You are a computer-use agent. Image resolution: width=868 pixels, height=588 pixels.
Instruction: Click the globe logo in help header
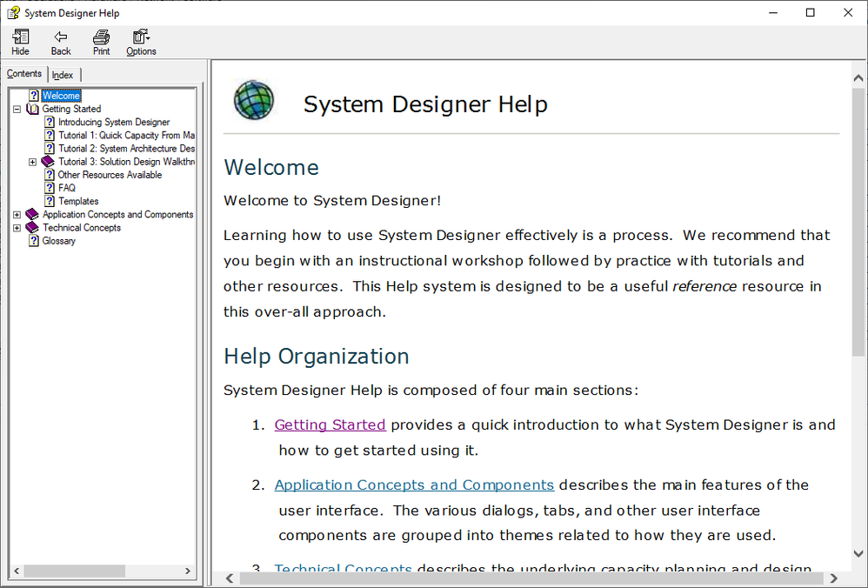pos(254,100)
